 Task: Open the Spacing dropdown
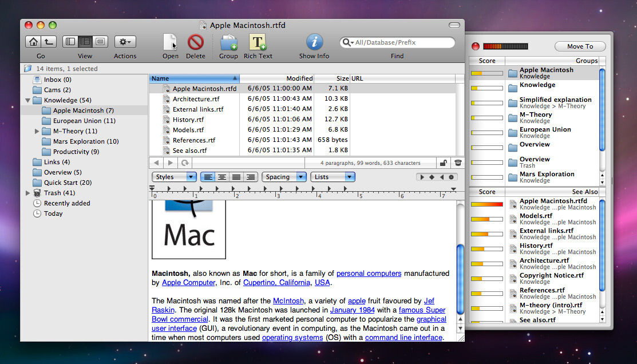[x=284, y=177]
